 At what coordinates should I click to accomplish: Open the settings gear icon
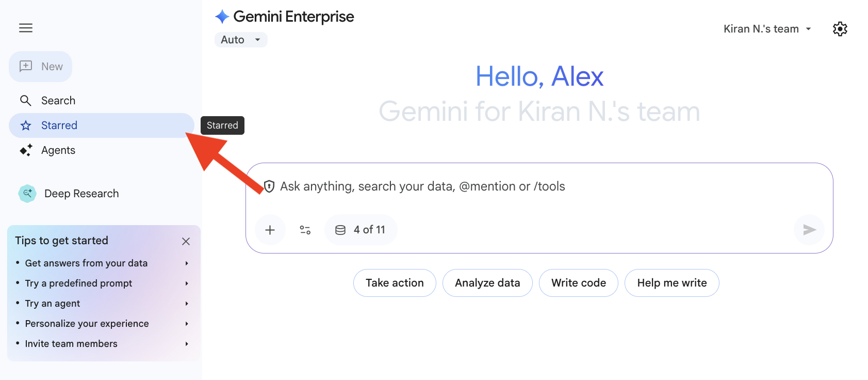pyautogui.click(x=840, y=28)
